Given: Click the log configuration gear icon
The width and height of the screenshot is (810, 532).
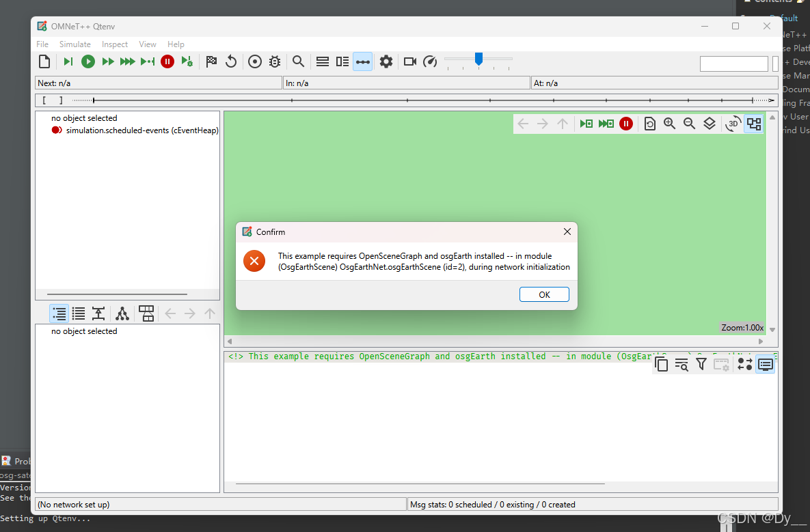Looking at the screenshot, I should pos(721,364).
